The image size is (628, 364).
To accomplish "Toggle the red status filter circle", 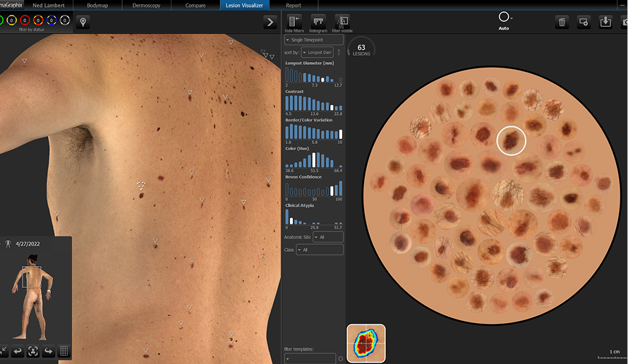I will (x=23, y=20).
